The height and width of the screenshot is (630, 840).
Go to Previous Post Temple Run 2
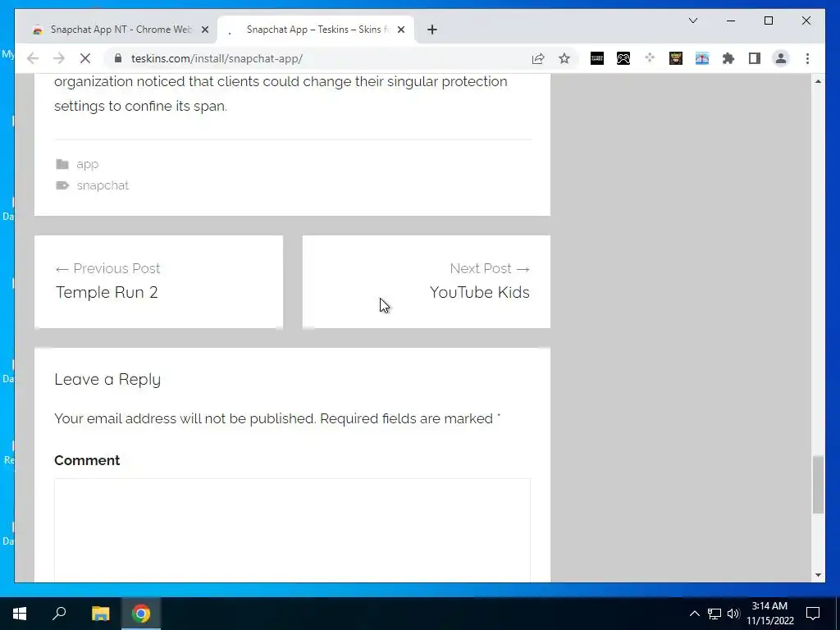point(158,281)
